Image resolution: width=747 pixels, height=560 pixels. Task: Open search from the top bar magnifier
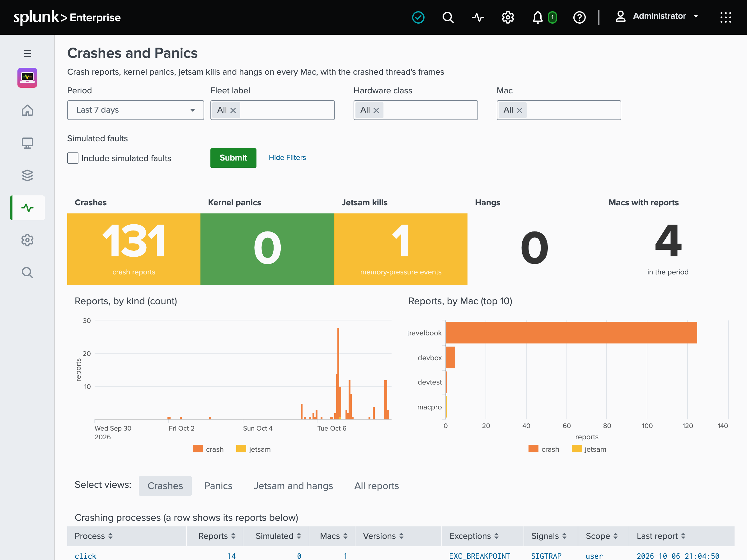448,17
